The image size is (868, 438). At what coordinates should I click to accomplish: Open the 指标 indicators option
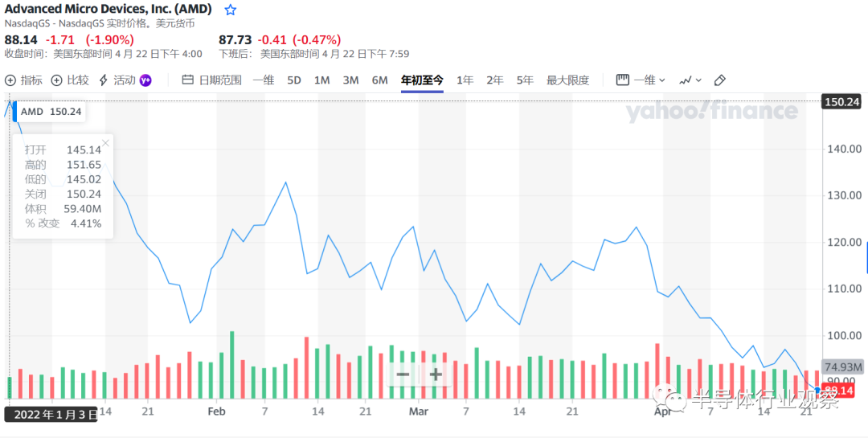[23, 80]
